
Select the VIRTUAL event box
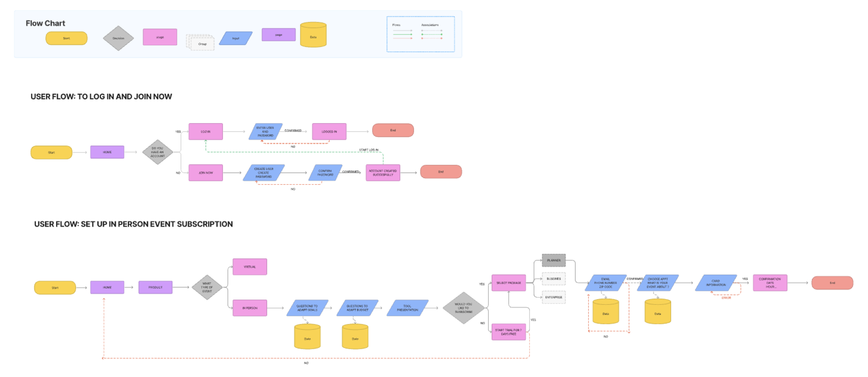[x=250, y=267]
